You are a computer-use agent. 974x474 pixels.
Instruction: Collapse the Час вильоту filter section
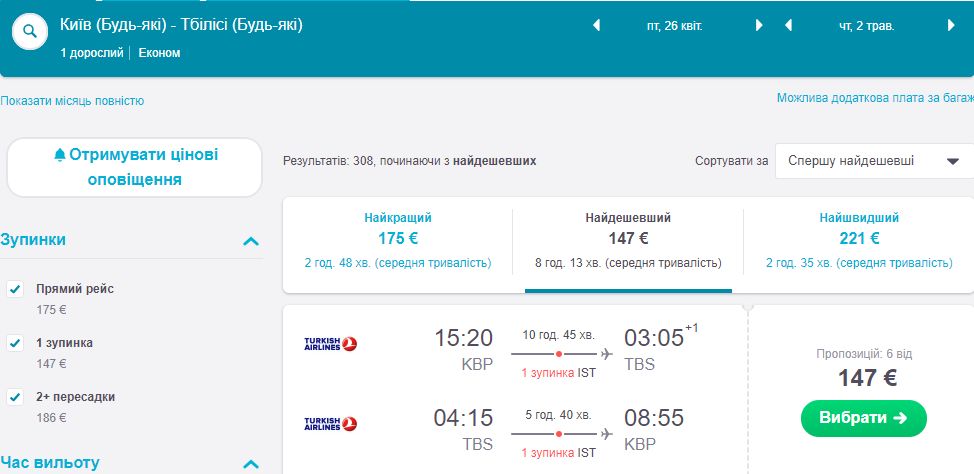[251, 464]
